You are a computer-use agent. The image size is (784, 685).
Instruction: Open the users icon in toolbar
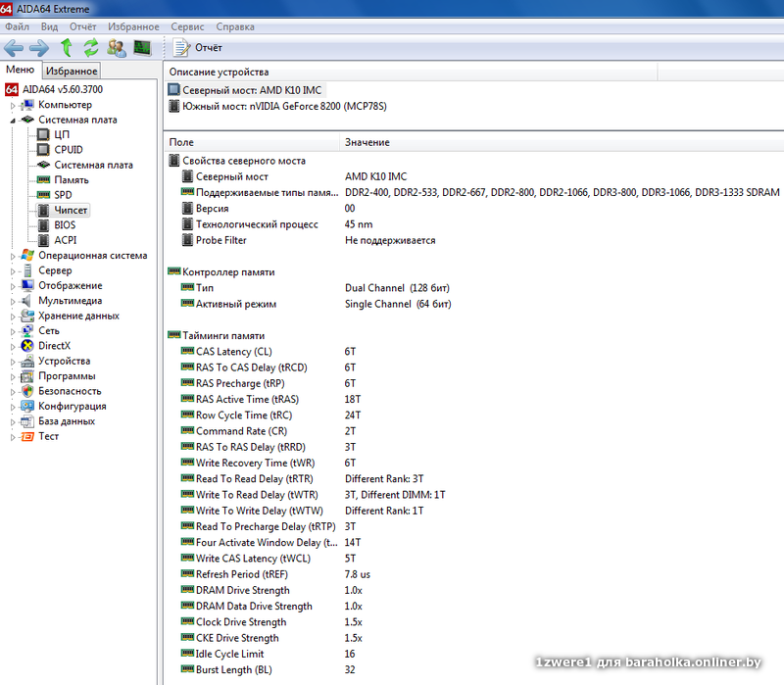[117, 47]
